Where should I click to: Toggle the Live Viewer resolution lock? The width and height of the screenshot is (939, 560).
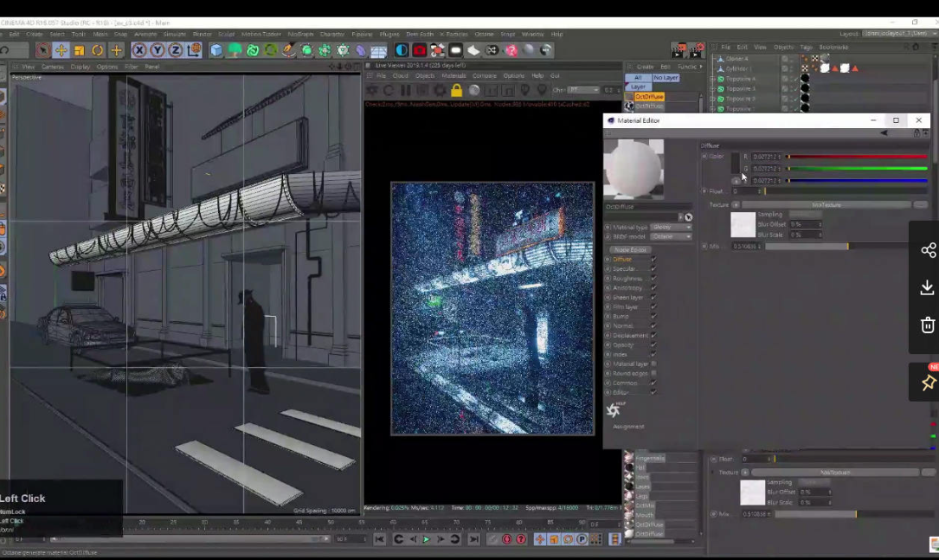coord(456,90)
